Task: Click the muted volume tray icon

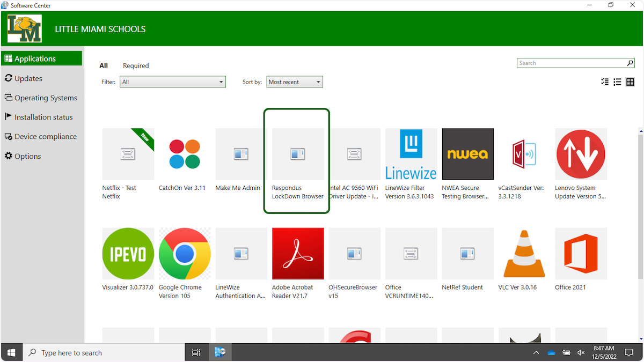Action: click(x=581, y=352)
